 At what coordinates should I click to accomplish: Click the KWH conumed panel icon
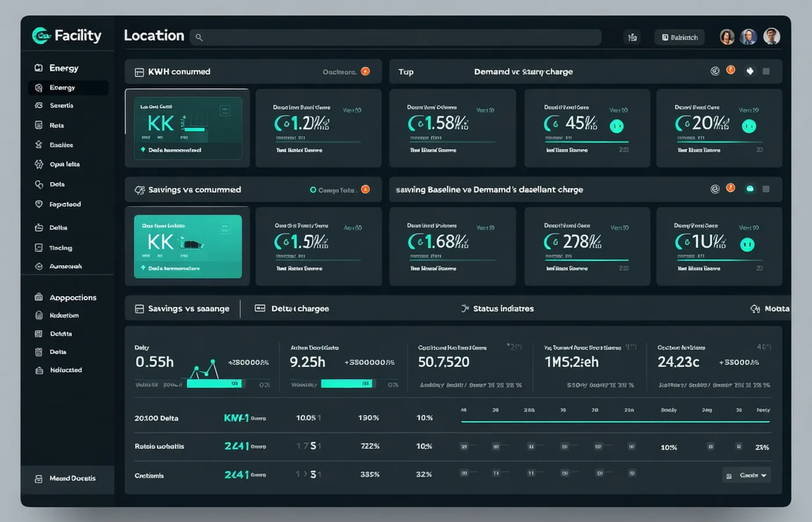(x=139, y=72)
